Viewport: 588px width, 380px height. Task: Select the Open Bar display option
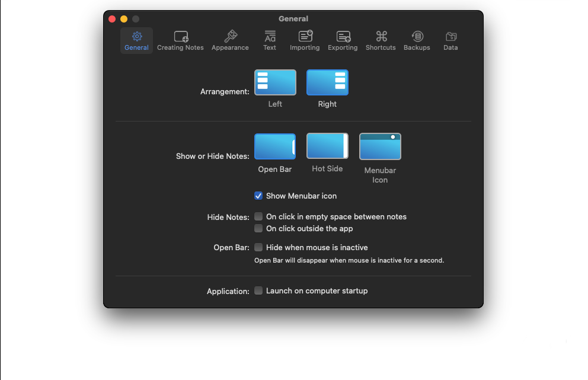coord(275,146)
